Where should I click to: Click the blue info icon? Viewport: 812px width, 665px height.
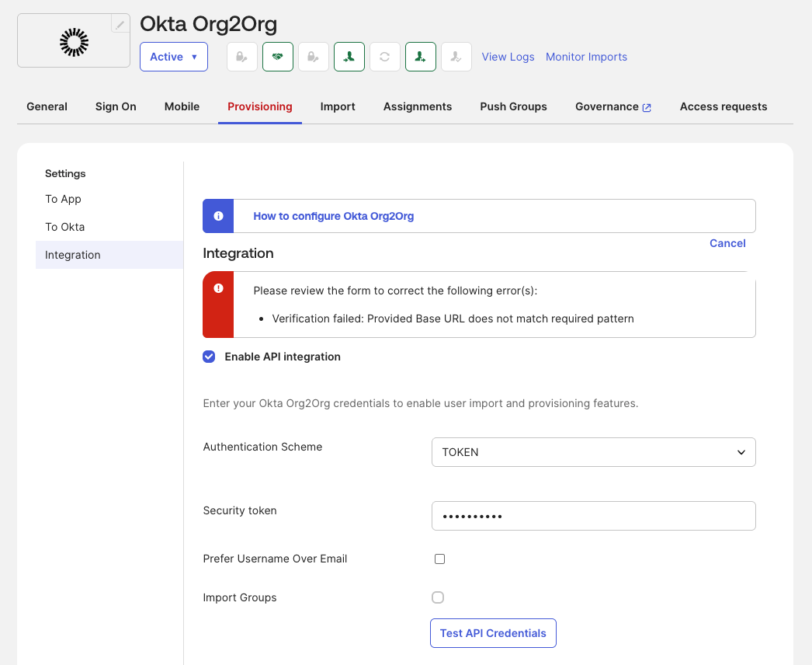coord(218,216)
